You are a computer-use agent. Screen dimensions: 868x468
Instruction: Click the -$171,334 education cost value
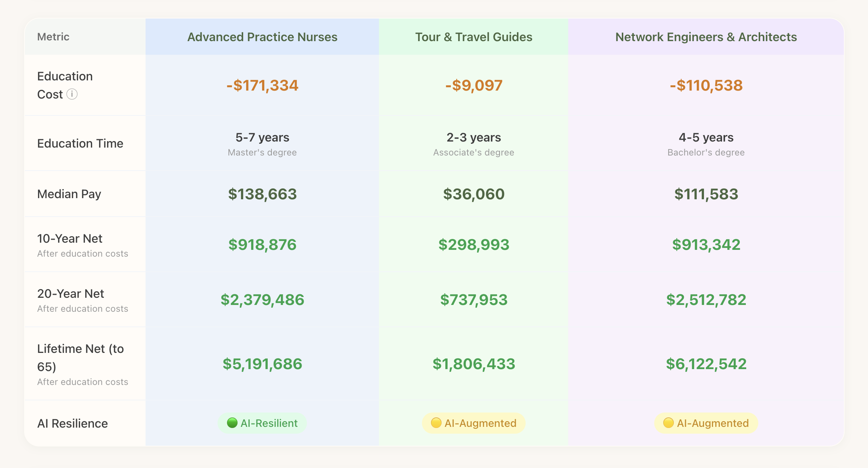pyautogui.click(x=262, y=85)
